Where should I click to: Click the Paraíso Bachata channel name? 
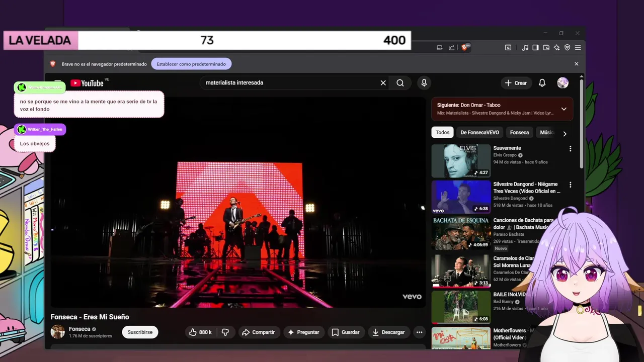(509, 234)
